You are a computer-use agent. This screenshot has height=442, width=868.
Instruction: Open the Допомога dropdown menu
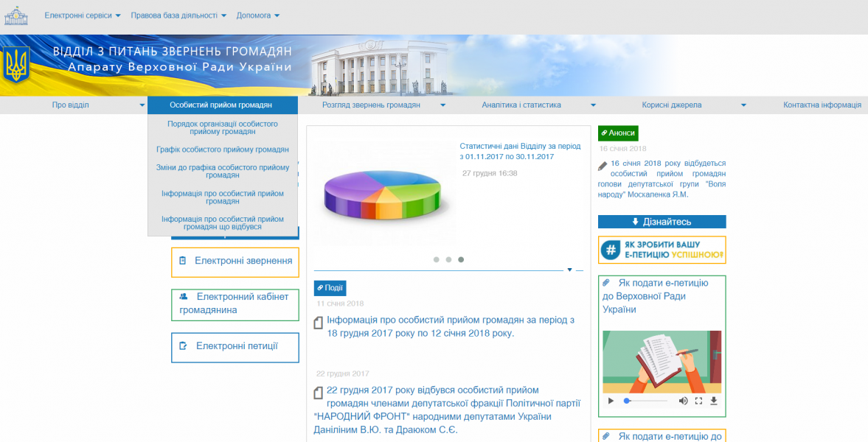pyautogui.click(x=258, y=15)
